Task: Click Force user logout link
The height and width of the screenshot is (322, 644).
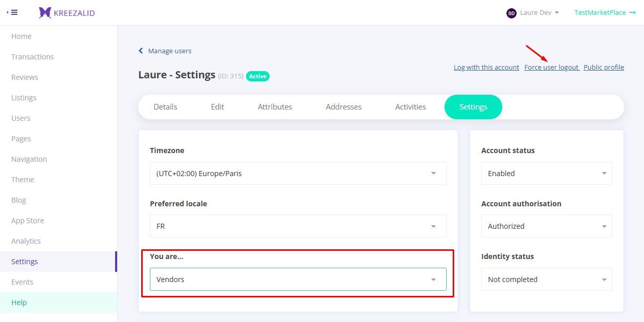Action: click(x=551, y=67)
